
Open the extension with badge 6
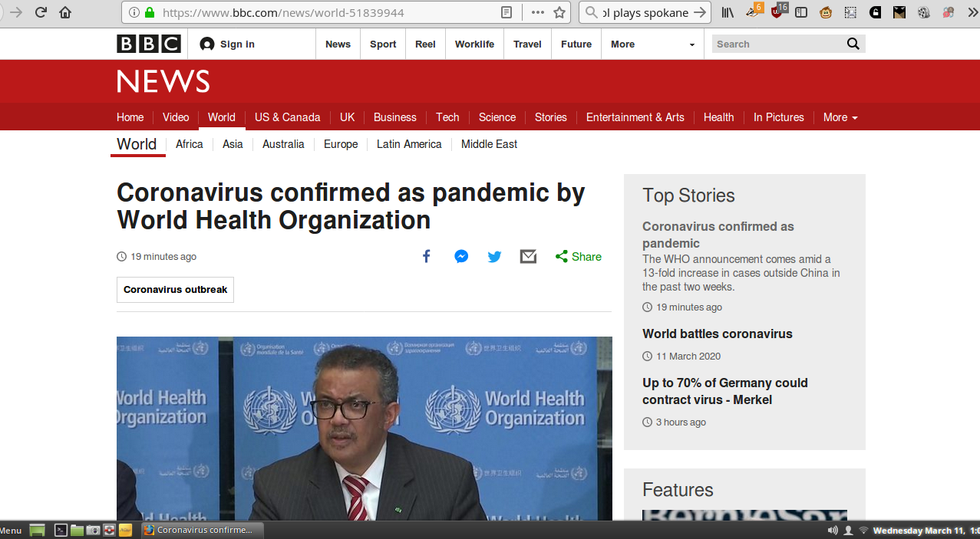point(754,12)
